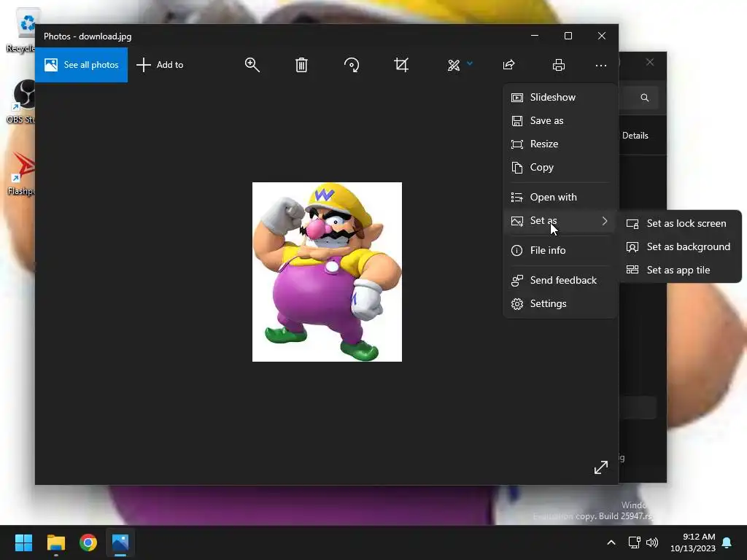747x560 pixels.
Task: Click the search icon in background window
Action: [x=645, y=98]
